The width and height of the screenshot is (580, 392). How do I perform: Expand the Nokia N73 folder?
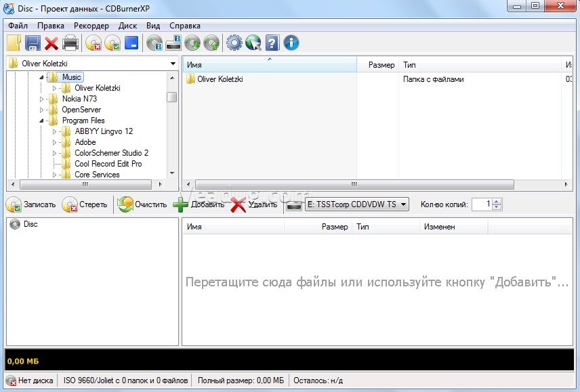41,99
